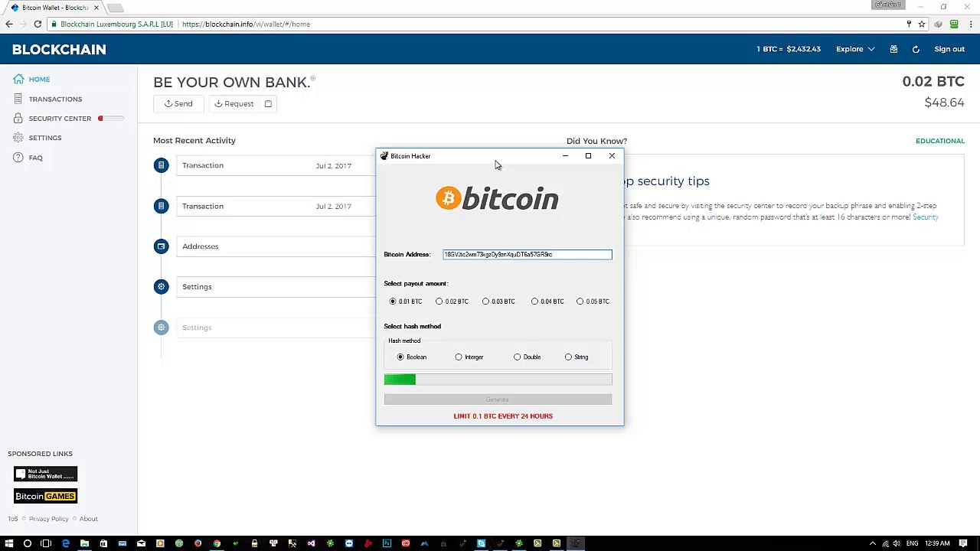Screen dimensions: 980x551
Task: Click the greyed-out Generate button
Action: click(498, 399)
